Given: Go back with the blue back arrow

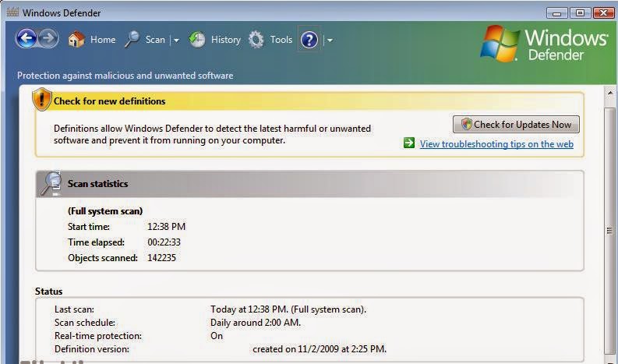Looking at the screenshot, I should pos(26,39).
